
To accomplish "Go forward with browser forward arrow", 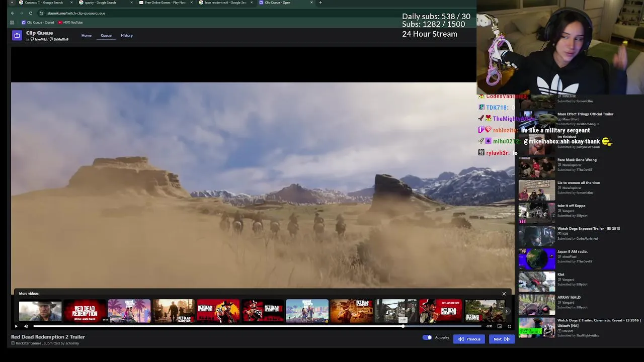I will pyautogui.click(x=21, y=13).
